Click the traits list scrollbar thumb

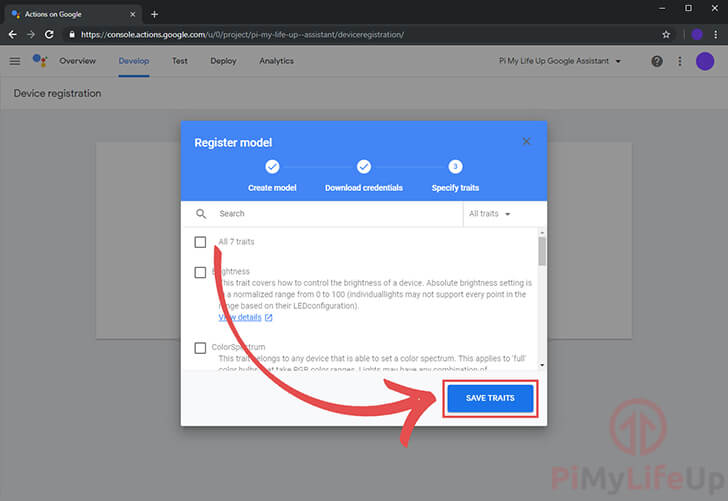[542, 251]
